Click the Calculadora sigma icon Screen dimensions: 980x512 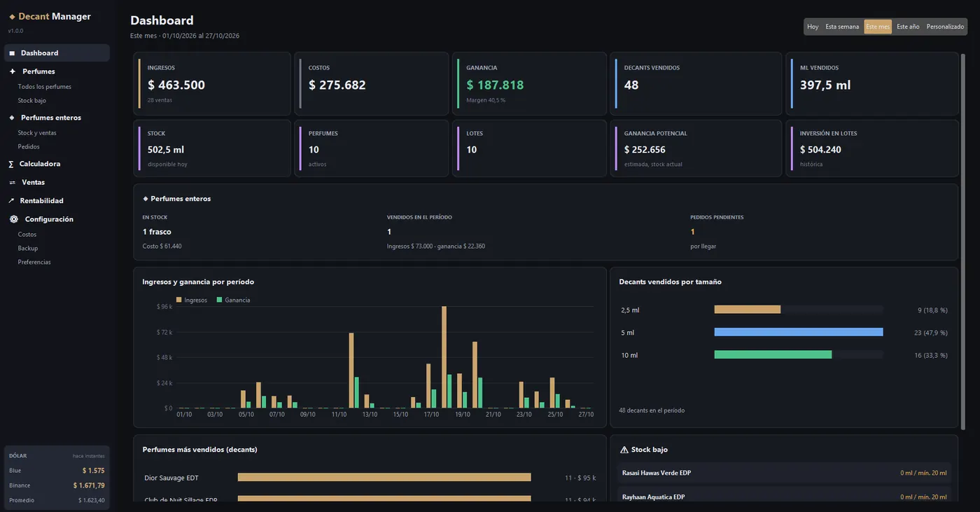(x=11, y=164)
